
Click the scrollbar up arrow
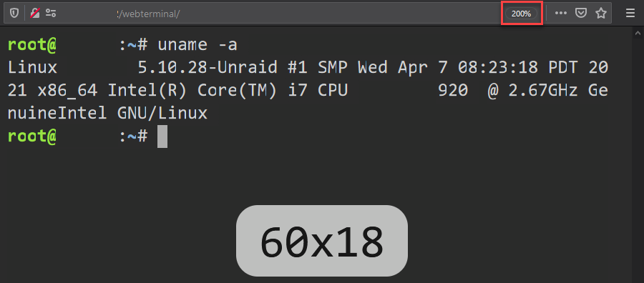click(x=639, y=33)
